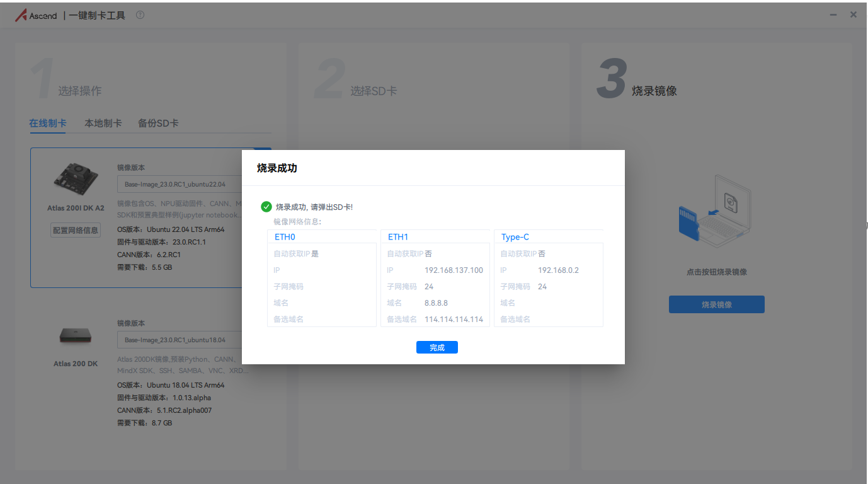
Task: Click the ETH1 子网掩码 value 24
Action: tap(429, 286)
